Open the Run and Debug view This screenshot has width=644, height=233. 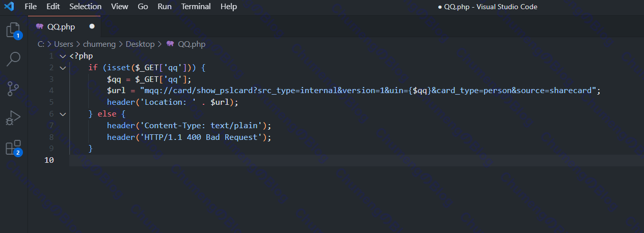[14, 118]
